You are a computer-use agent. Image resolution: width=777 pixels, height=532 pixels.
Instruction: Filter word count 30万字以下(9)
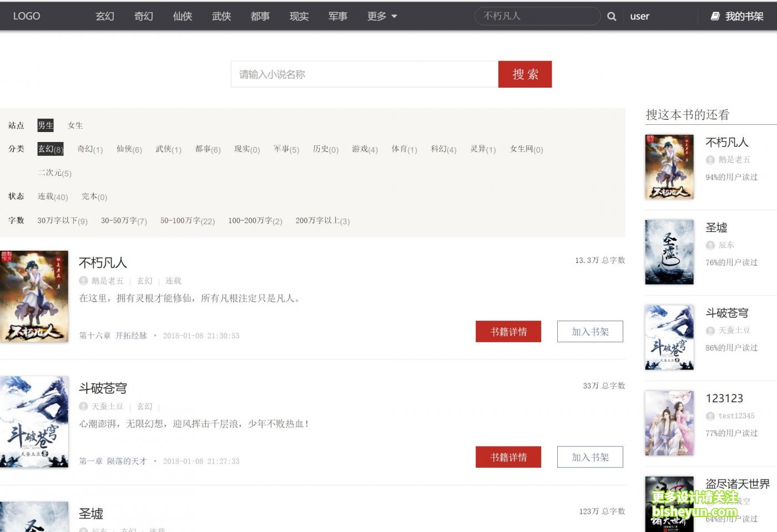[63, 221]
